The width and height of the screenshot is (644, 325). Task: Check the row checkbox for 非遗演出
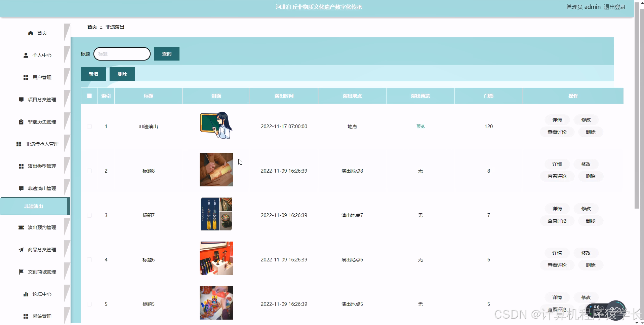coord(89,127)
